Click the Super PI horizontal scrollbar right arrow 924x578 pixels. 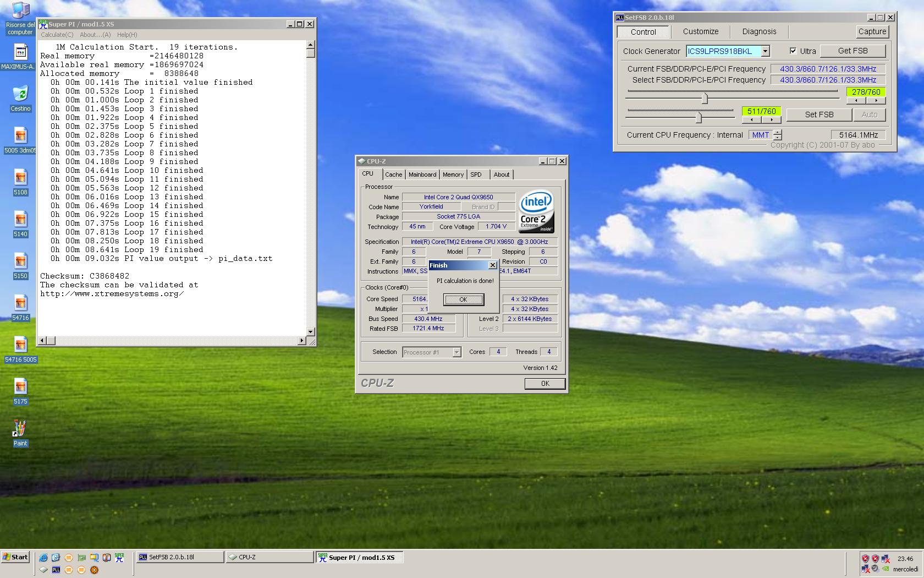click(301, 341)
